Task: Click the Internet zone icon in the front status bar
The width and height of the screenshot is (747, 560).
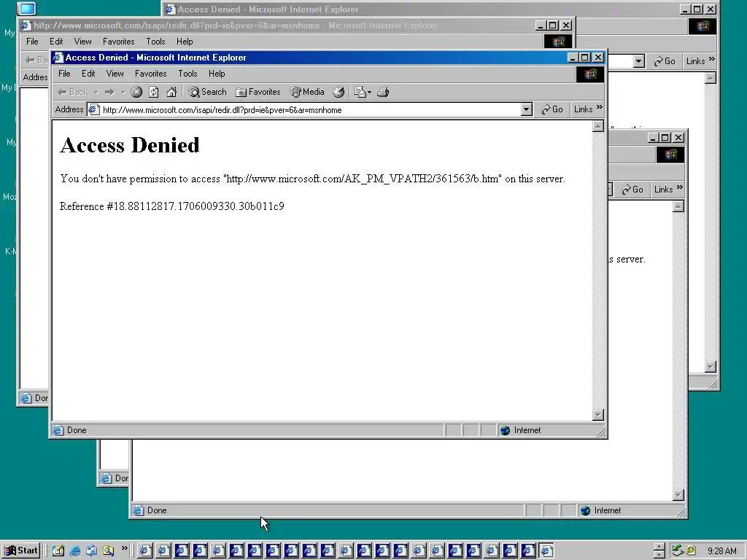Action: pos(506,430)
